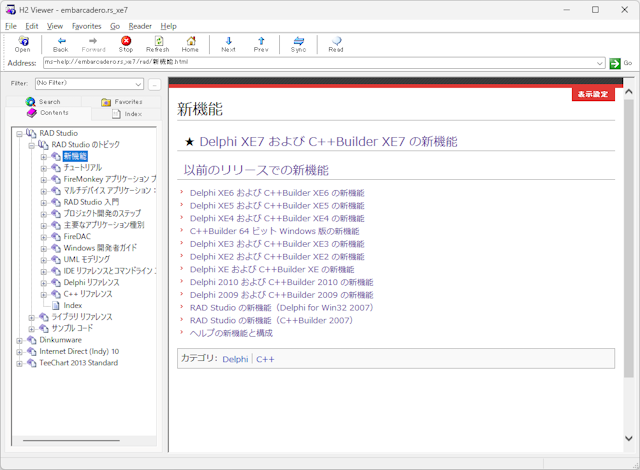Click inside the Address input field
Image resolution: width=640 pixels, height=470 pixels.
[x=319, y=63]
